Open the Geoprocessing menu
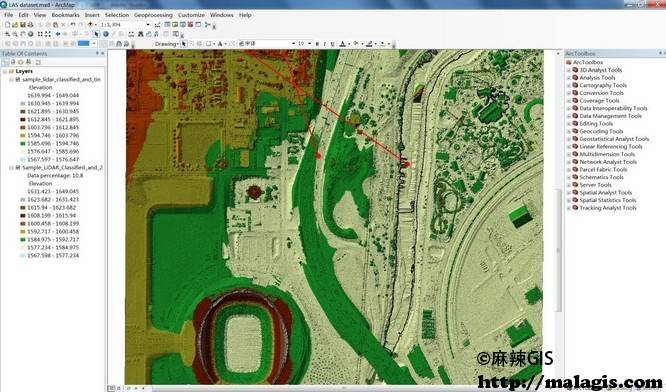The width and height of the screenshot is (666, 392). 153,15
